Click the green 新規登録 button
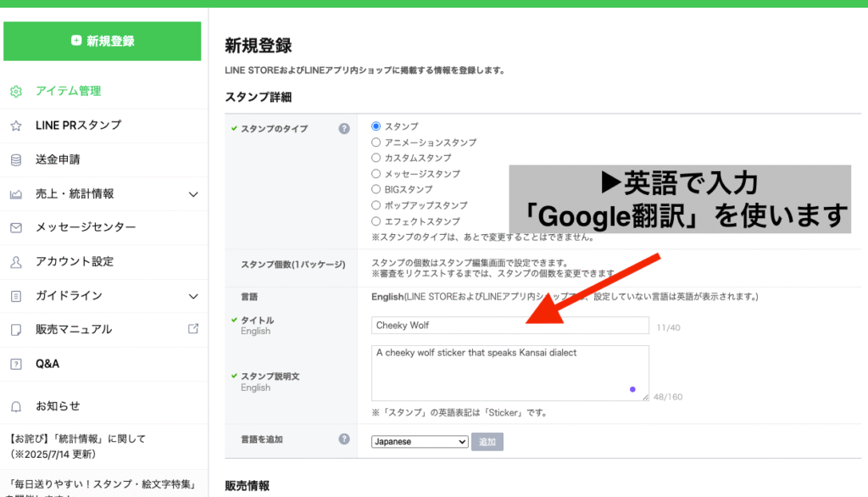Viewport: 868px width, 497px height. point(103,41)
